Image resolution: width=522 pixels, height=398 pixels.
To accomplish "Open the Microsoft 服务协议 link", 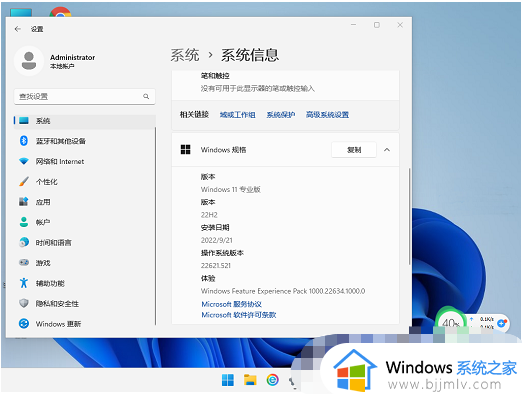I will [x=231, y=304].
